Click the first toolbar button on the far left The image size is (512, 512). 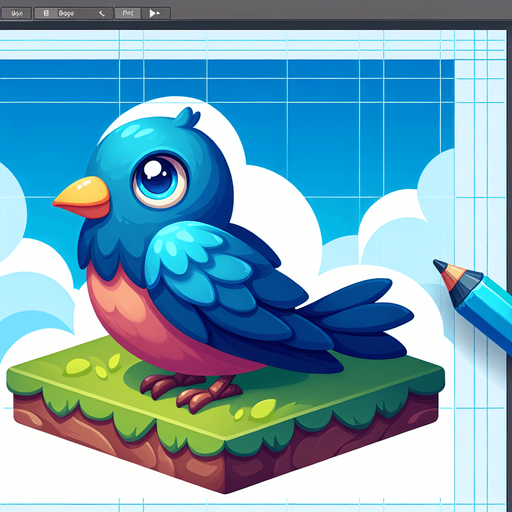pos(16,13)
